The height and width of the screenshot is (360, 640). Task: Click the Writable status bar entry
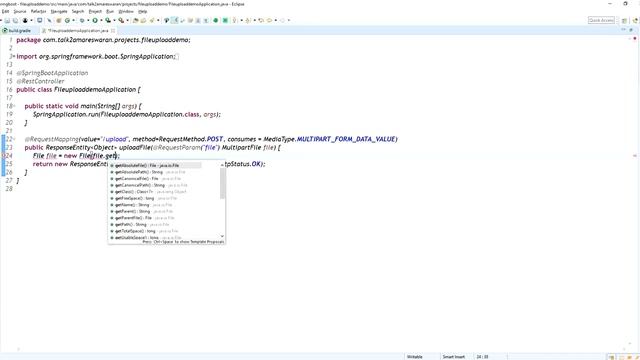[x=415, y=357]
